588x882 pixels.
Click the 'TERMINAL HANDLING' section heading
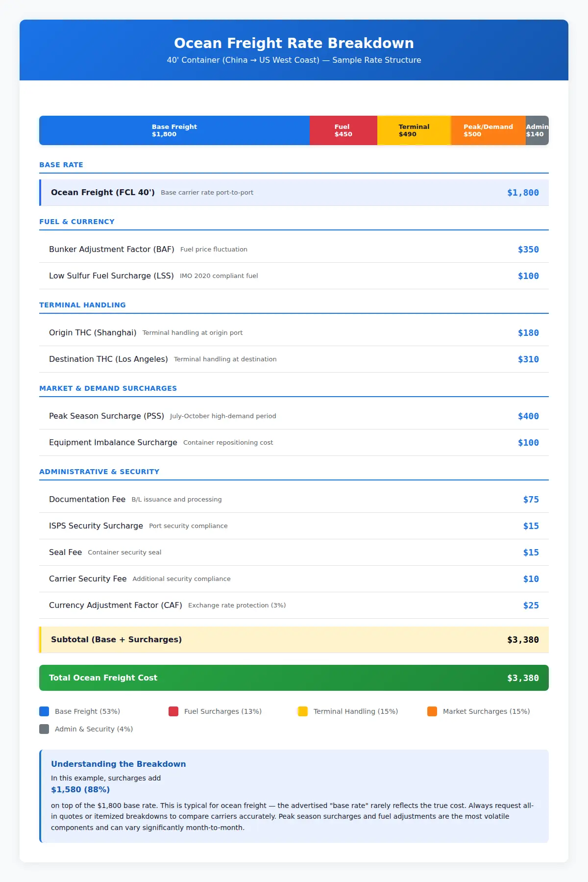[x=82, y=305]
